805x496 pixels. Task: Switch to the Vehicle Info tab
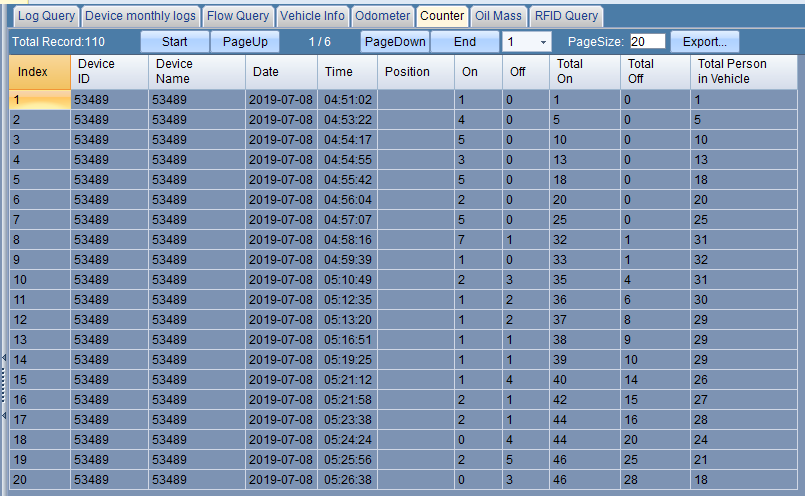(x=312, y=16)
